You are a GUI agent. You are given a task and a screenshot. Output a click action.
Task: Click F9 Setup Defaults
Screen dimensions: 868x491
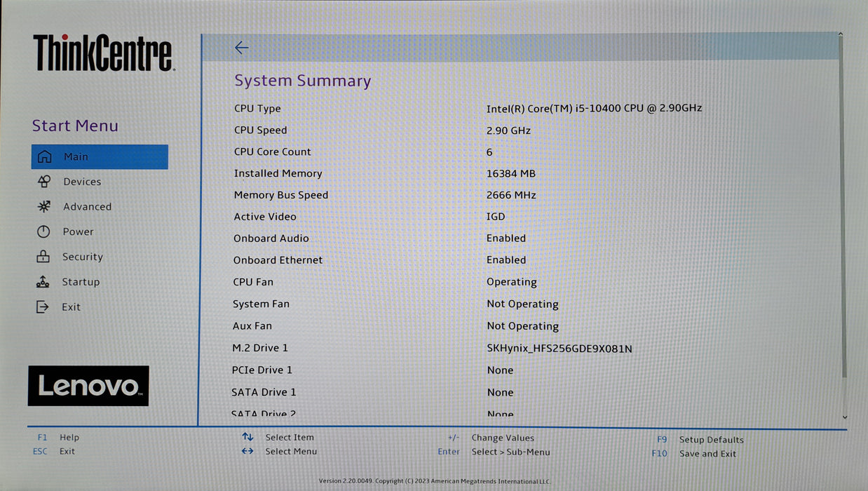(x=700, y=440)
